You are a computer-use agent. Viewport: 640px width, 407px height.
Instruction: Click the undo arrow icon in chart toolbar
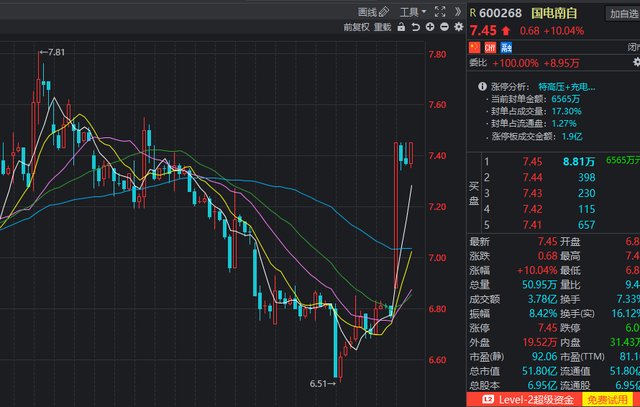point(416,28)
